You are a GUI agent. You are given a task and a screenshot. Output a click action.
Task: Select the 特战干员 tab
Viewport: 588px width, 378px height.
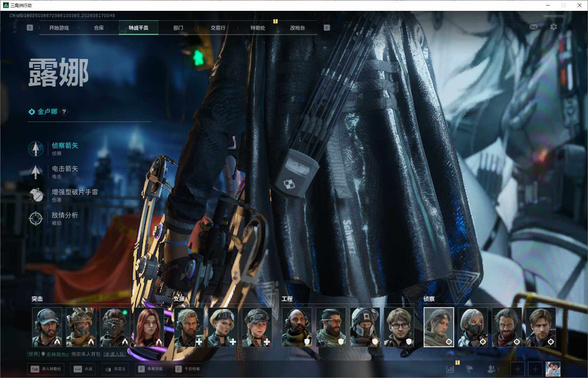click(x=138, y=28)
